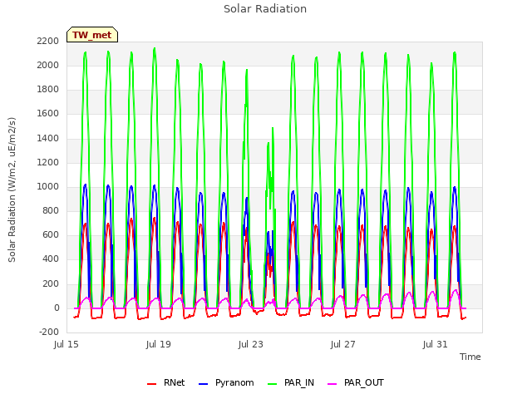The image size is (532, 399).
Task: Click the red RNet legend swatch
Action: (x=151, y=384)
